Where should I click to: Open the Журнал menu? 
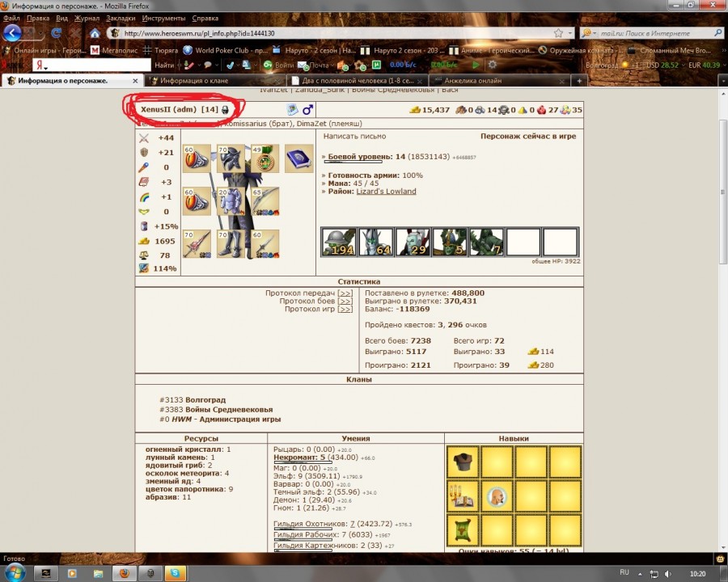pyautogui.click(x=87, y=18)
